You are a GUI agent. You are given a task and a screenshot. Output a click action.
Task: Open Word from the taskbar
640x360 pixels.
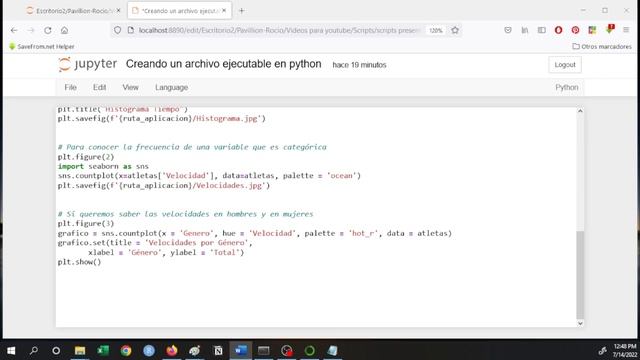click(x=241, y=350)
